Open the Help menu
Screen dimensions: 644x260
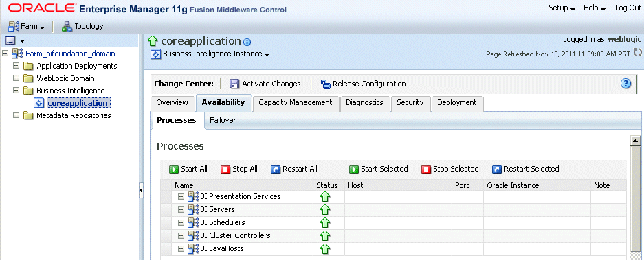595,8
